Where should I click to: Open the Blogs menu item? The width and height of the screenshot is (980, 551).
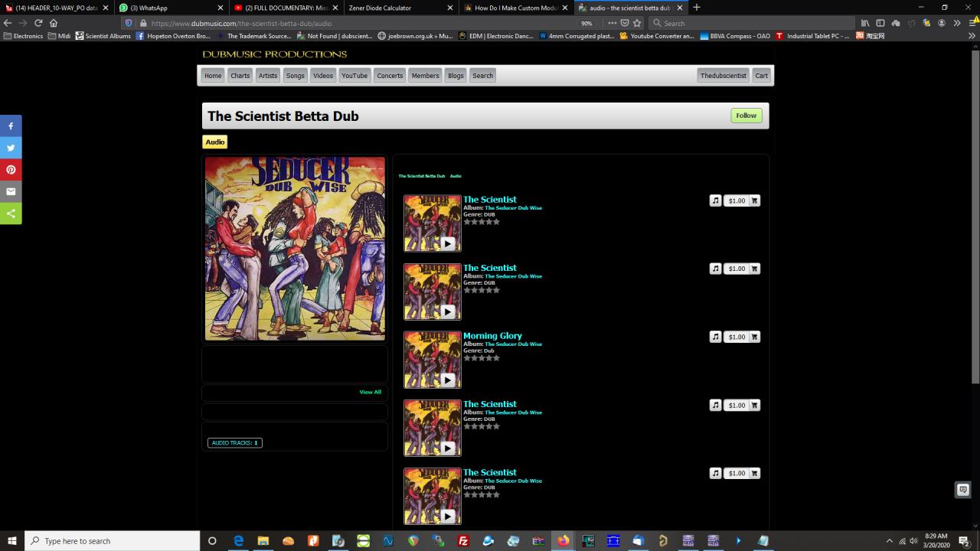pyautogui.click(x=456, y=76)
